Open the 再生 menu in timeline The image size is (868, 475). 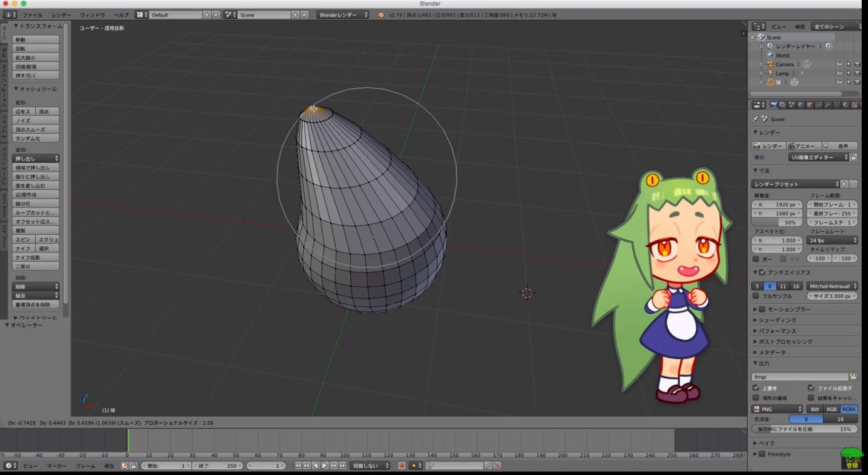click(x=109, y=466)
